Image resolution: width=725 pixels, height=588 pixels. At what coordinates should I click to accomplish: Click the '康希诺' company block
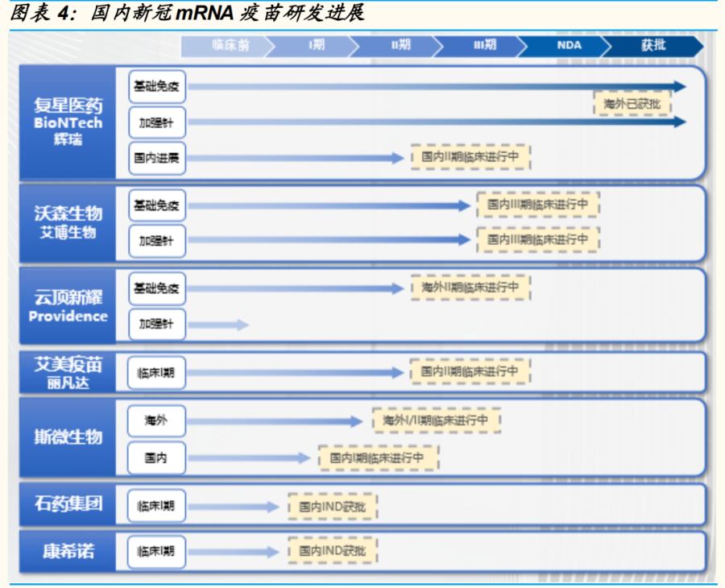(68, 552)
